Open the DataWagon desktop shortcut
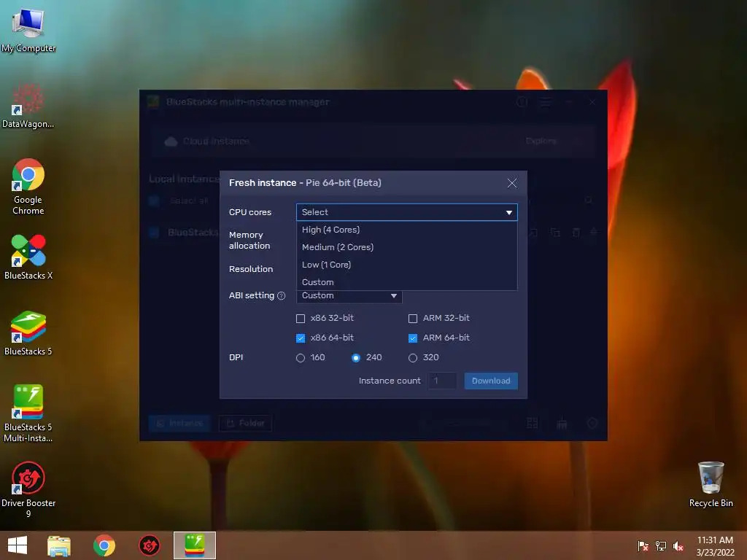 pos(28,106)
